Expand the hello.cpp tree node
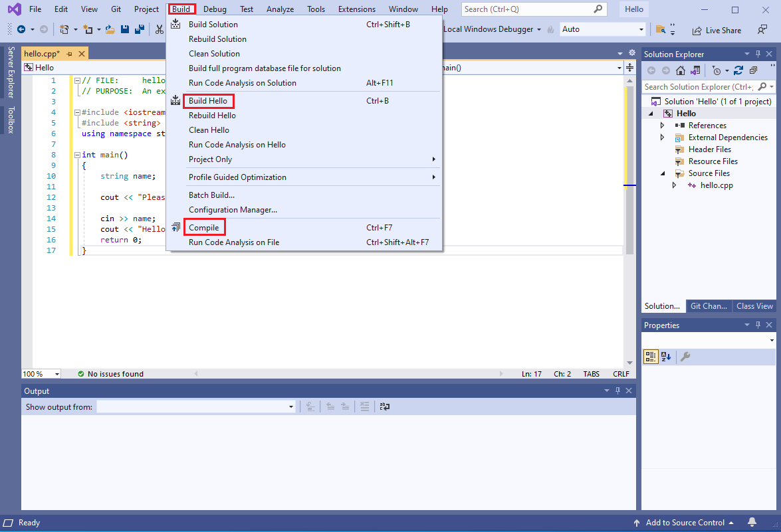 tap(674, 185)
